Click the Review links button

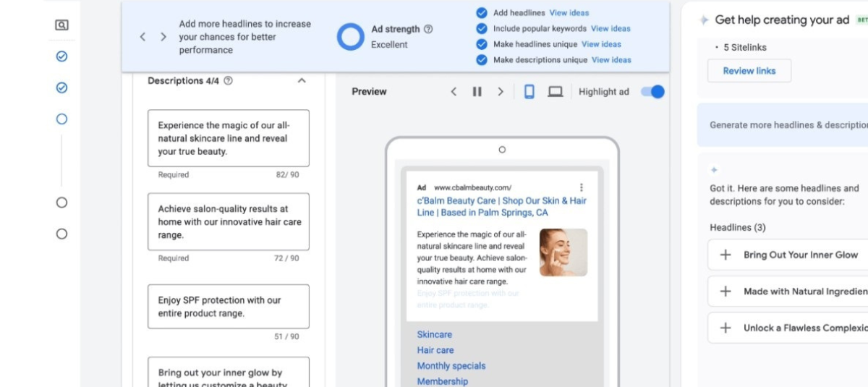(749, 71)
